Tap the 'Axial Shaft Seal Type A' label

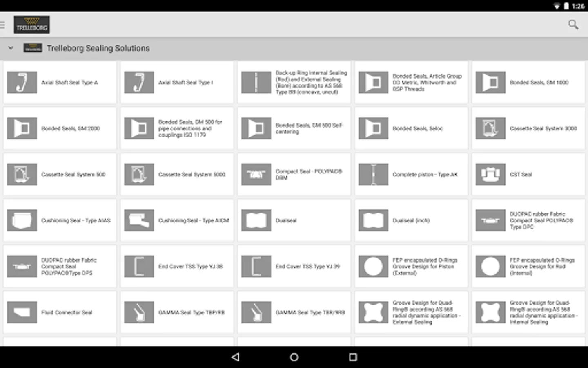pos(69,82)
